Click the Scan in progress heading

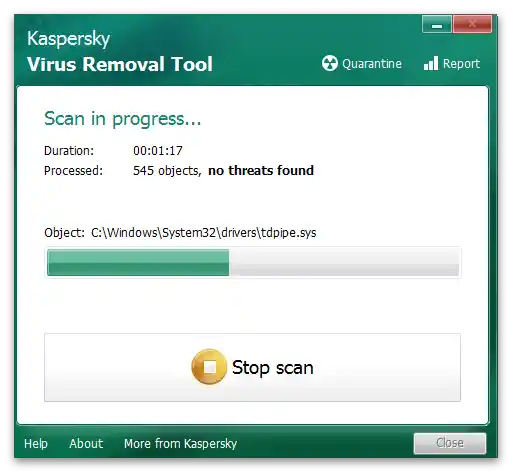click(x=123, y=119)
